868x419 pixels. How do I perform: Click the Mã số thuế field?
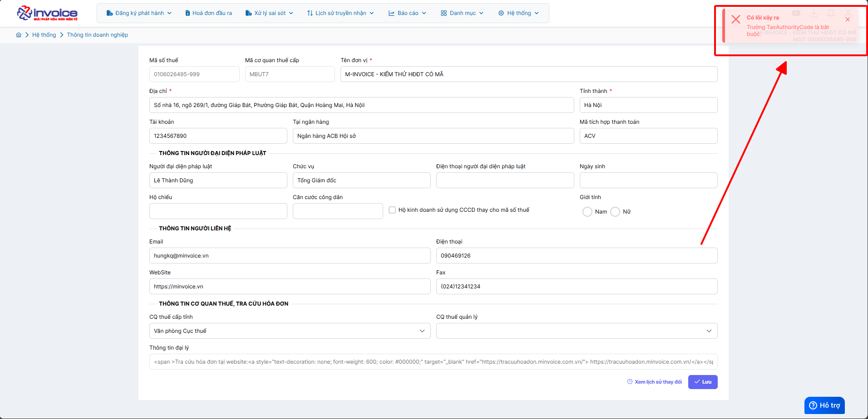click(x=194, y=74)
